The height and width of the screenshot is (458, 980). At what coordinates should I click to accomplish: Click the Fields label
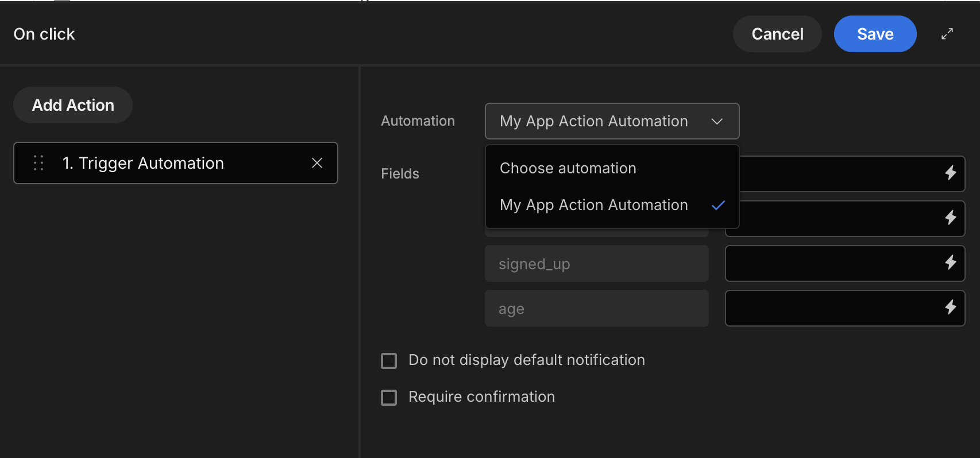(400, 173)
